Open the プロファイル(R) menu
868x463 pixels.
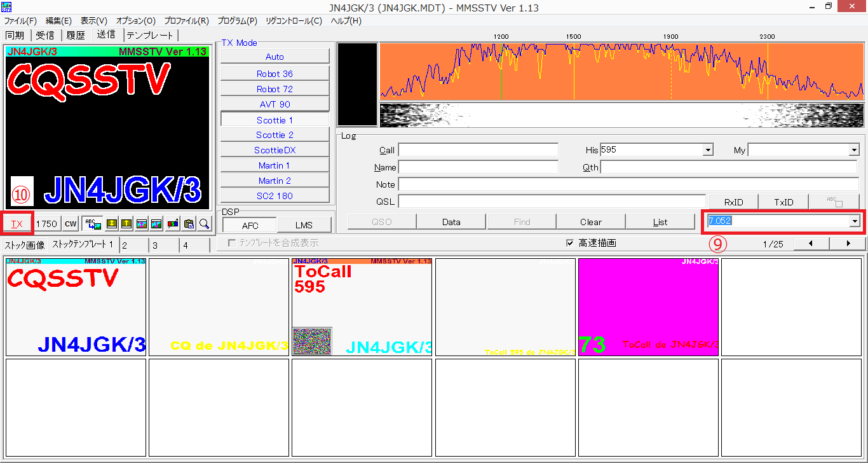187,21
